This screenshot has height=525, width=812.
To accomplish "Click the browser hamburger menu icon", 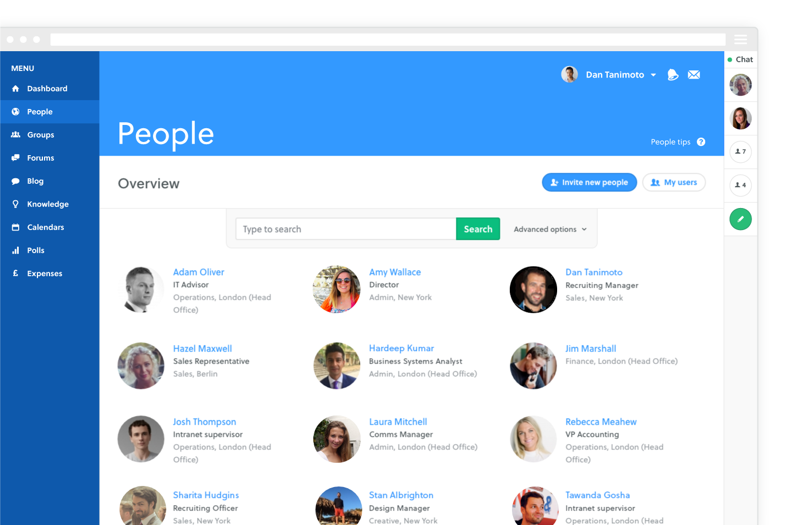I will [x=740, y=40].
